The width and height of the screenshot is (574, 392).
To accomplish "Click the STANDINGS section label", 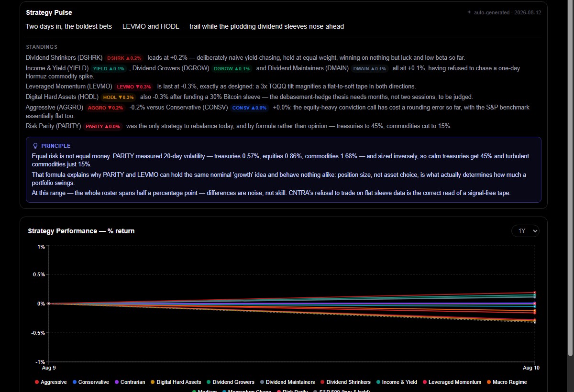I will [x=42, y=47].
